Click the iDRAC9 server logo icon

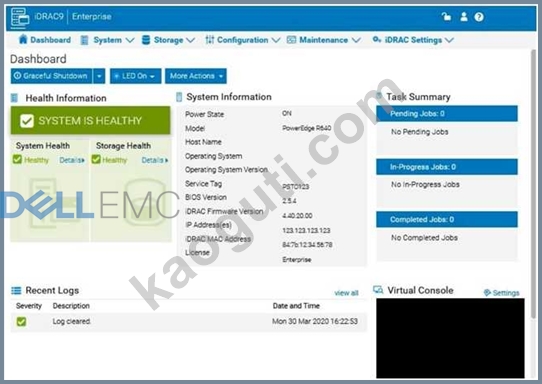tap(20, 18)
